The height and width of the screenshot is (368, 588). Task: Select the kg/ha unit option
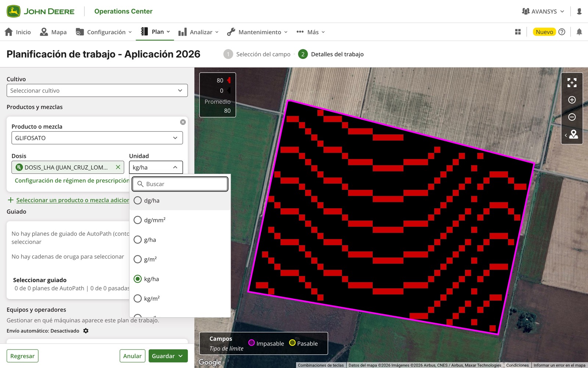pos(180,279)
